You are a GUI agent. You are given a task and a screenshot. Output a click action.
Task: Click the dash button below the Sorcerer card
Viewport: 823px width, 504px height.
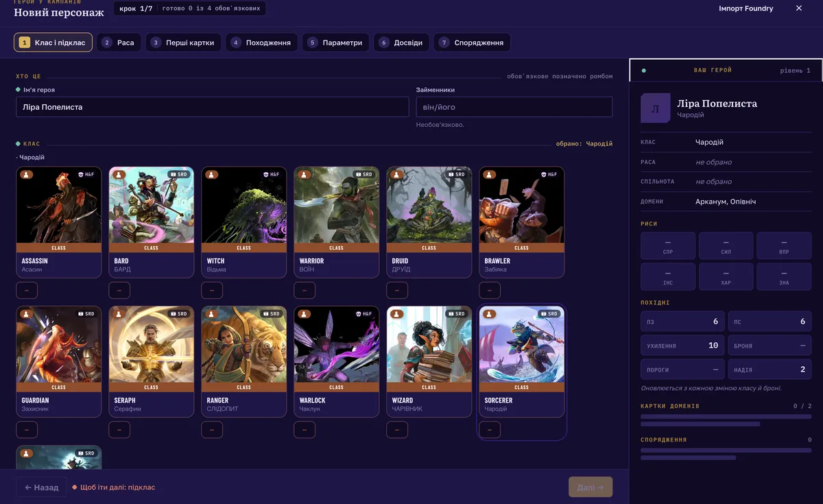tap(490, 430)
